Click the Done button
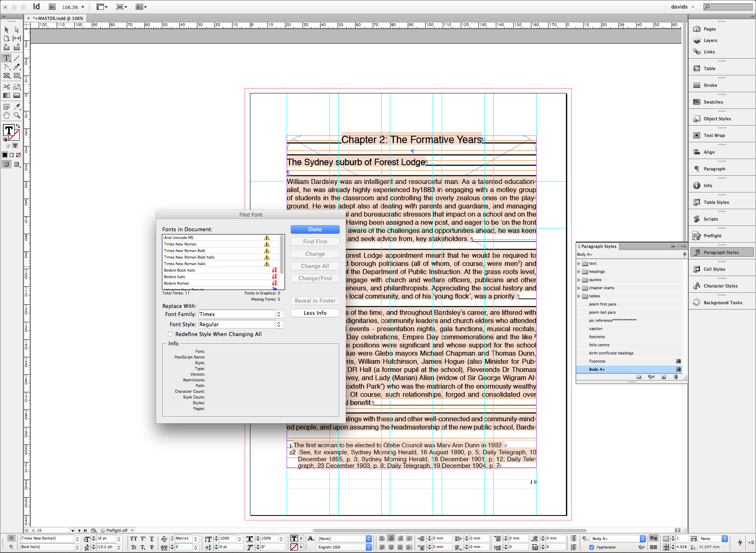Image resolution: width=756 pixels, height=553 pixels. [x=315, y=230]
